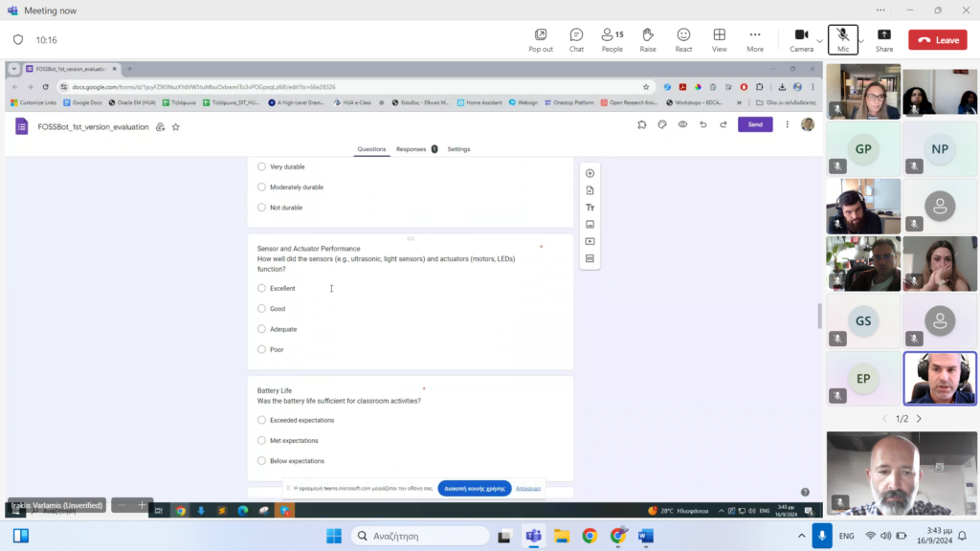The image size is (980, 551).
Task: Open add-ons puzzle icon in Forms
Action: tap(642, 124)
